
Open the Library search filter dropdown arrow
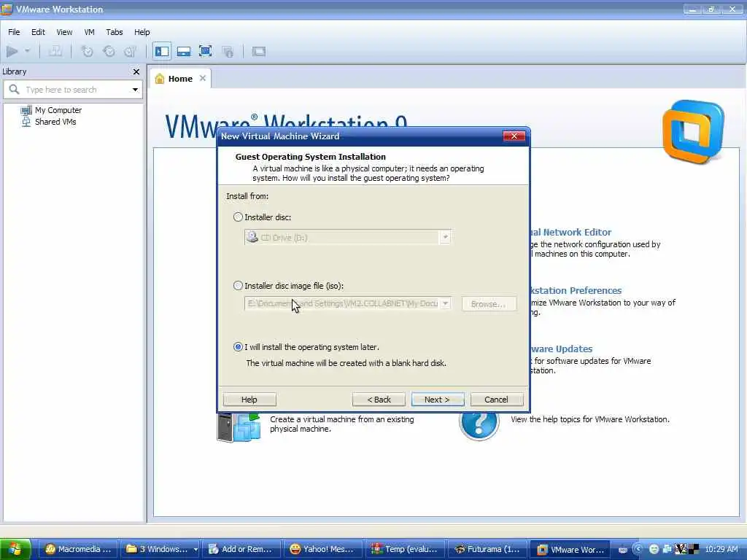[135, 90]
